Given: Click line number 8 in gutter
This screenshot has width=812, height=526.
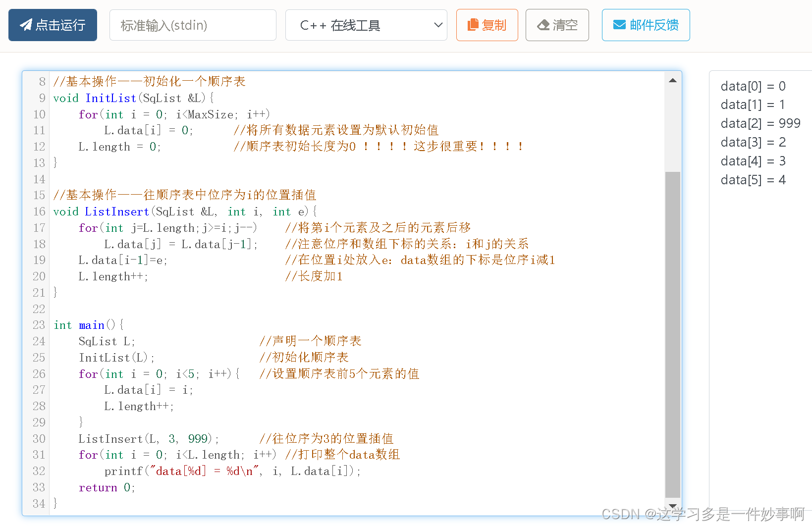Looking at the screenshot, I should 42,81.
